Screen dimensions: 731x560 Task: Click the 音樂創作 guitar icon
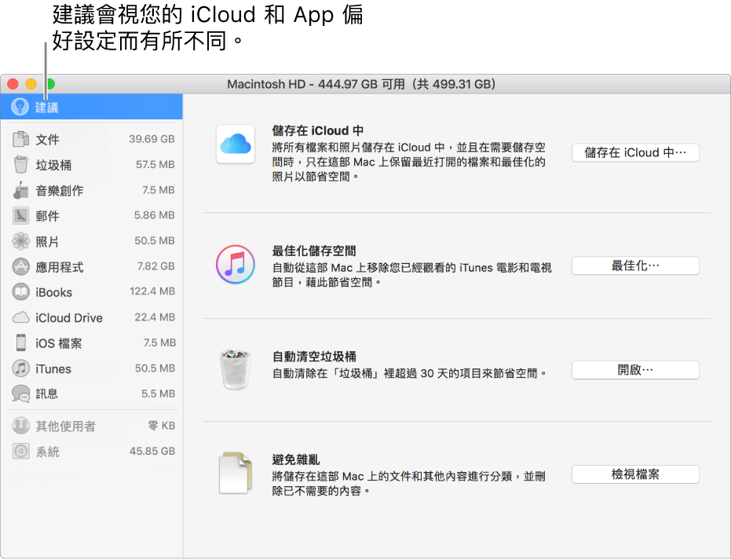[x=21, y=190]
